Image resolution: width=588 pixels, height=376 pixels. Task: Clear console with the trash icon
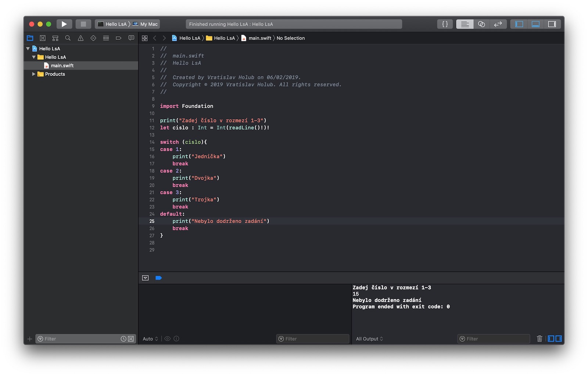539,338
